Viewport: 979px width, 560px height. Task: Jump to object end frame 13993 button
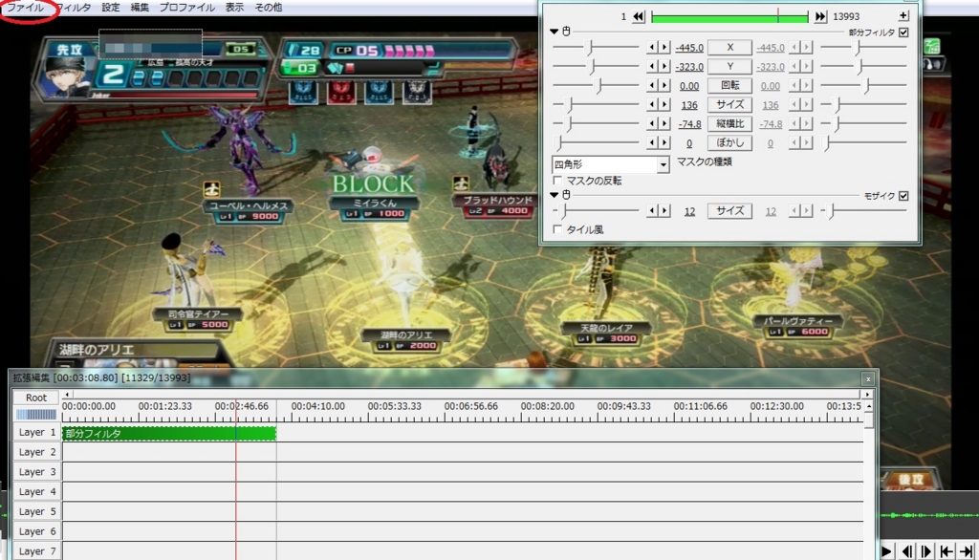[x=820, y=17]
